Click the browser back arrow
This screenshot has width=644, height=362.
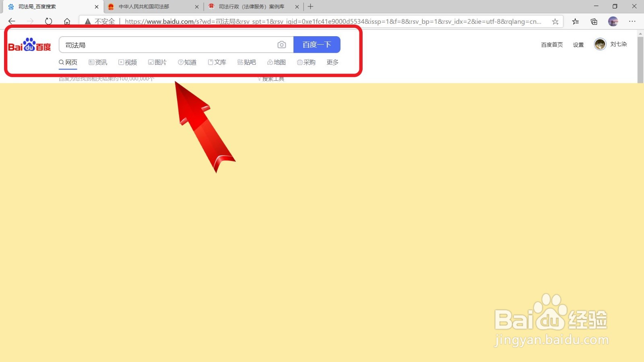tap(12, 21)
